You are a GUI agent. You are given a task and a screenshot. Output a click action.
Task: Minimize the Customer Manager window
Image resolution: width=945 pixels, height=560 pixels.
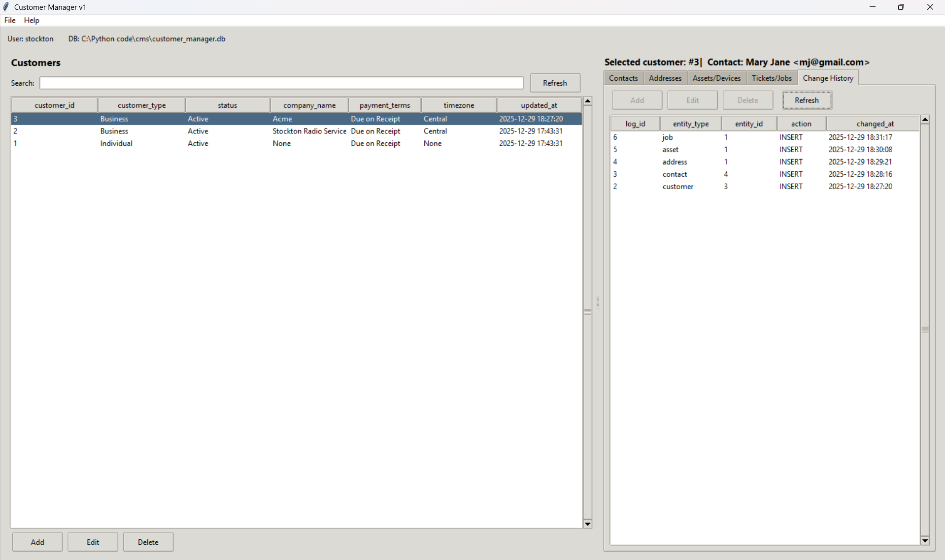pyautogui.click(x=873, y=7)
